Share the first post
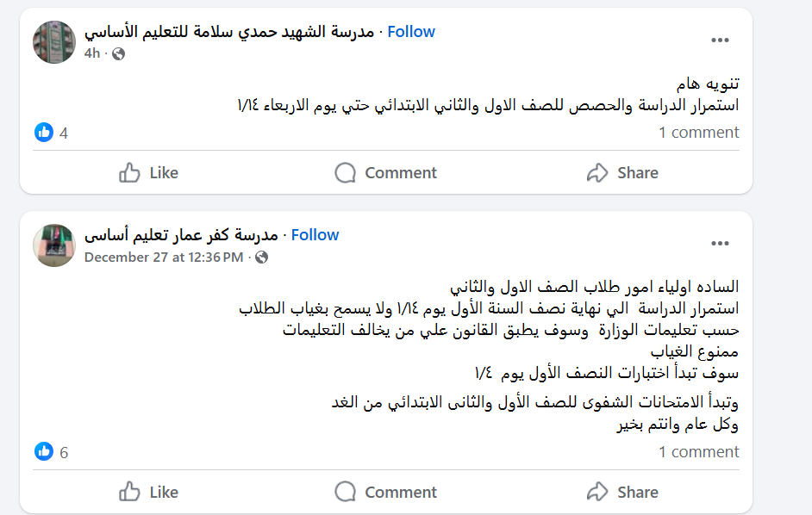Viewport: 812px width, 515px height. coord(622,173)
